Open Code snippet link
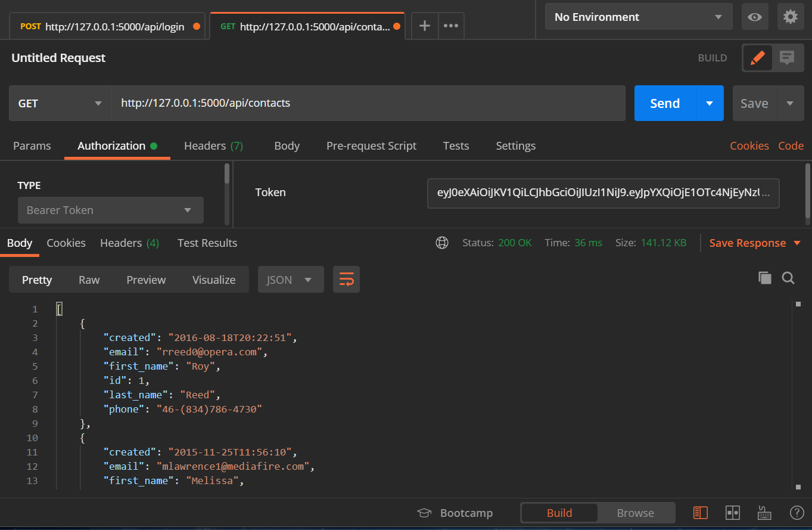The width and height of the screenshot is (812, 530). [x=791, y=145]
